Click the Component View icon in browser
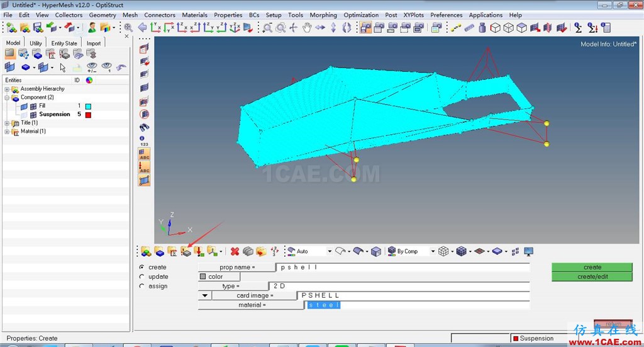The width and height of the screenshot is (644, 347). (x=37, y=54)
